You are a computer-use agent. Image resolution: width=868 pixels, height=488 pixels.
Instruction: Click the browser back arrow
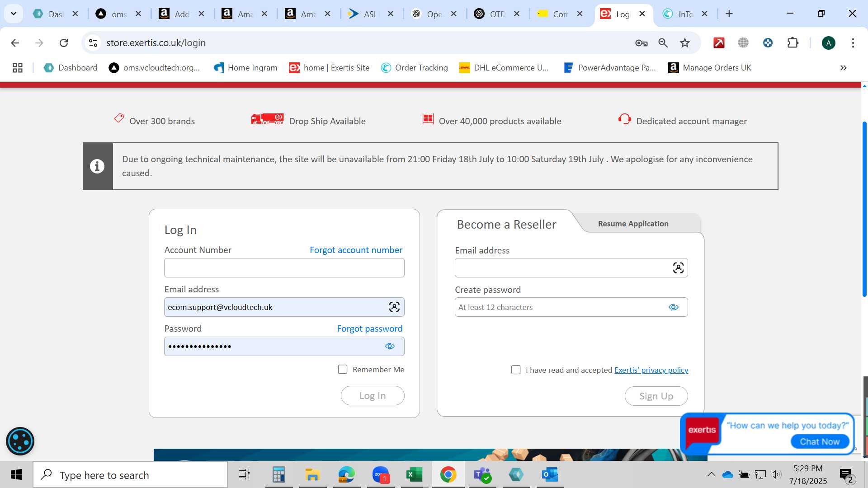15,43
